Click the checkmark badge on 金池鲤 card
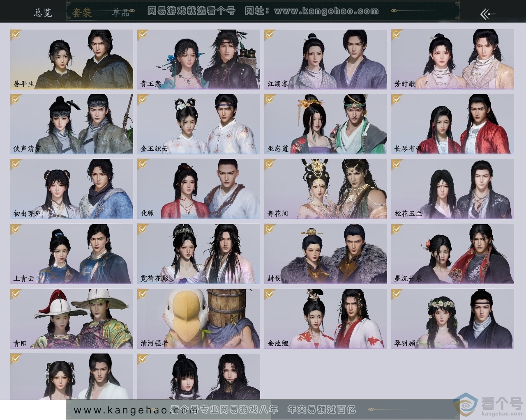Image resolution: width=526 pixels, height=420 pixels. coord(270,294)
